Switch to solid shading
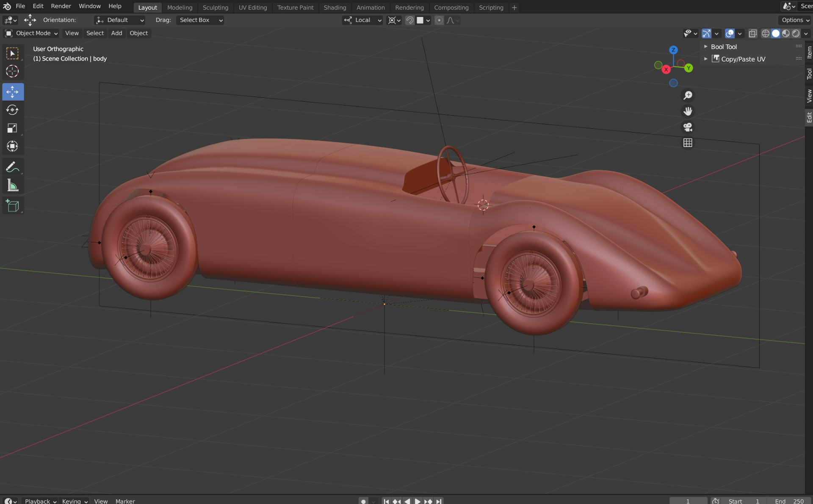This screenshot has height=504, width=813. [776, 33]
